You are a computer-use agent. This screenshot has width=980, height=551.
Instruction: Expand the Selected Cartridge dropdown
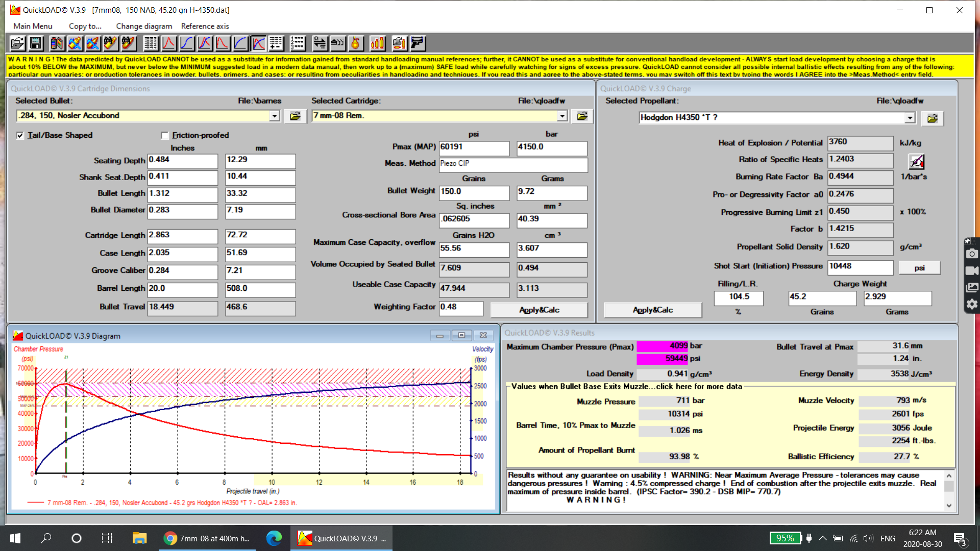point(562,116)
